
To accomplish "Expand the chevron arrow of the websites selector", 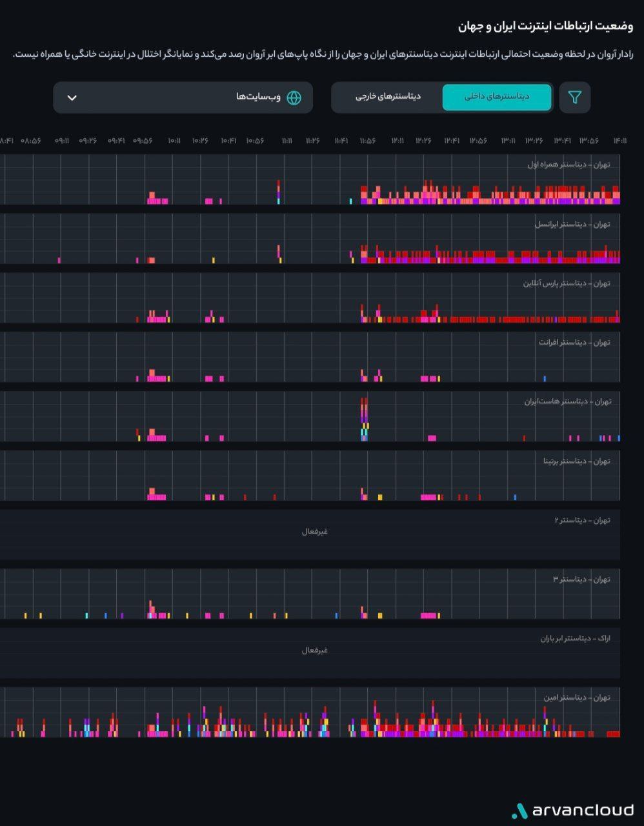I will pyautogui.click(x=72, y=97).
